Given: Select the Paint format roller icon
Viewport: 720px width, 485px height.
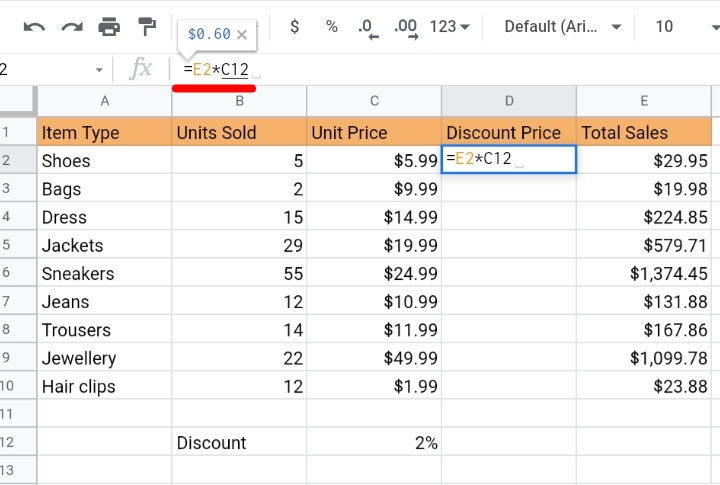Looking at the screenshot, I should 147,27.
